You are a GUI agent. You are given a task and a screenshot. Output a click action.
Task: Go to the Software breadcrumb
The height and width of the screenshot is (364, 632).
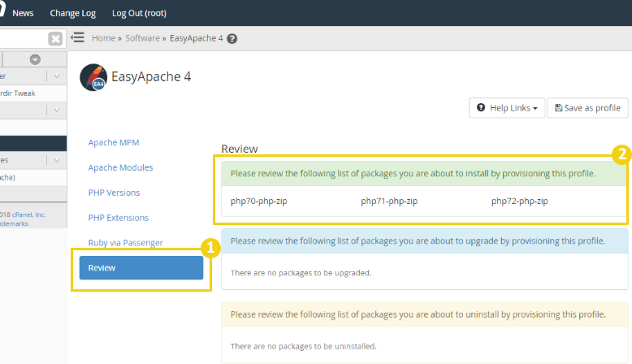click(142, 38)
